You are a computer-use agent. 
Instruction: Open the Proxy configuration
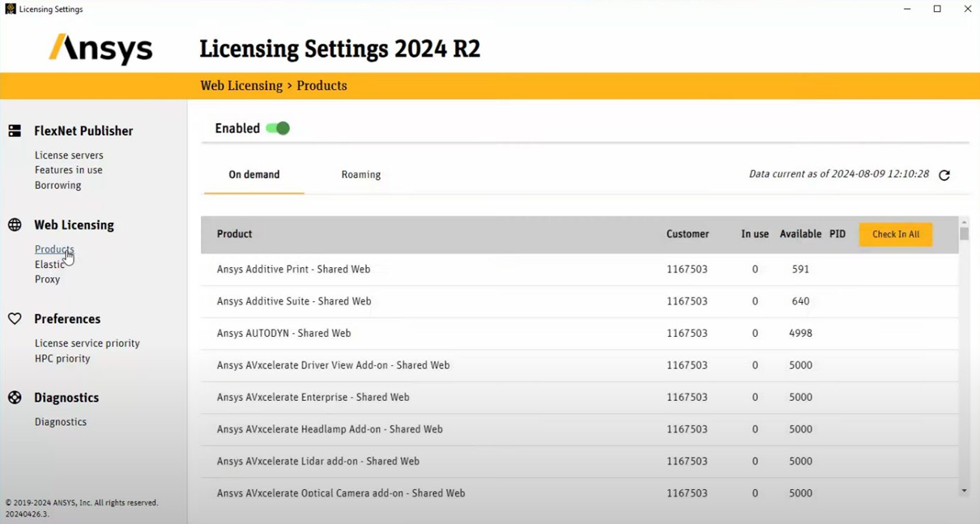[47, 279]
